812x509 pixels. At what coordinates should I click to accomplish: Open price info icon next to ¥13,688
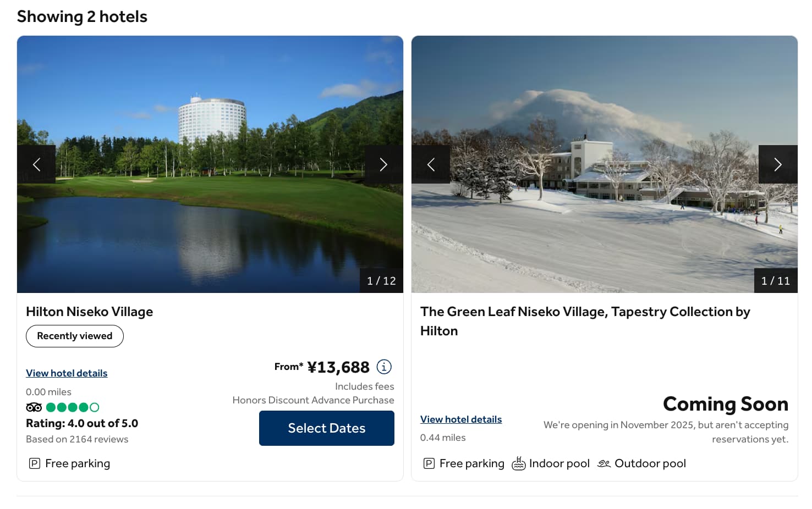pos(384,367)
